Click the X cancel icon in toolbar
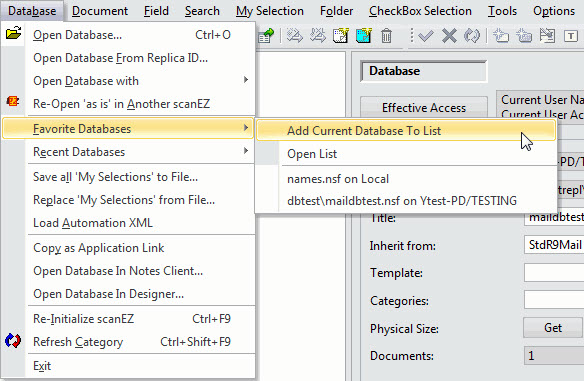Screen dimensions: 584x381 tap(449, 36)
